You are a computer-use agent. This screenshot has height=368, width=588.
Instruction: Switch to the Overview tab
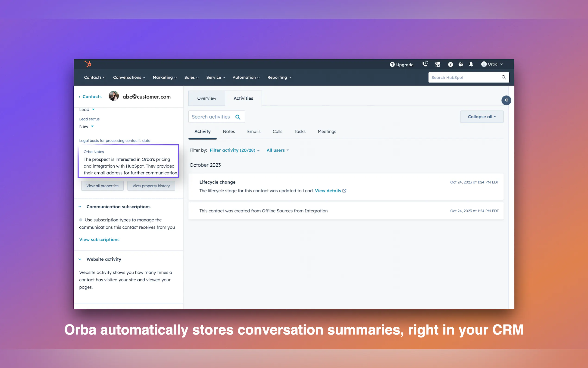[206, 98]
